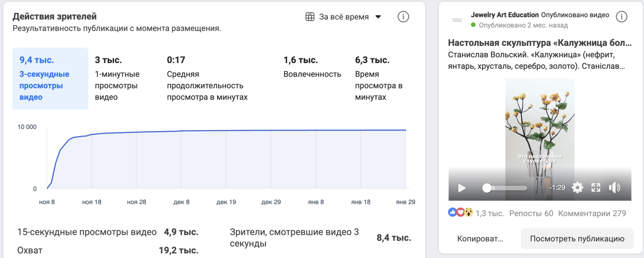Screen dimensions: 644x258
Task: Click the video progress slider handle
Action: 487,188
